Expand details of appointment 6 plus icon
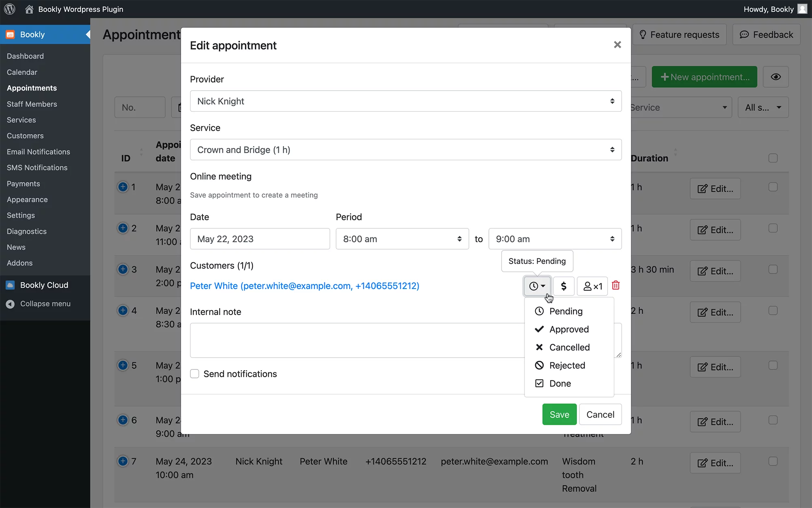 click(x=123, y=419)
